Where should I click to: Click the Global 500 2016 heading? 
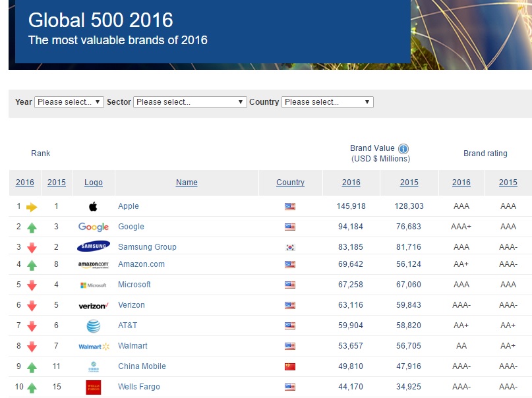tap(100, 20)
